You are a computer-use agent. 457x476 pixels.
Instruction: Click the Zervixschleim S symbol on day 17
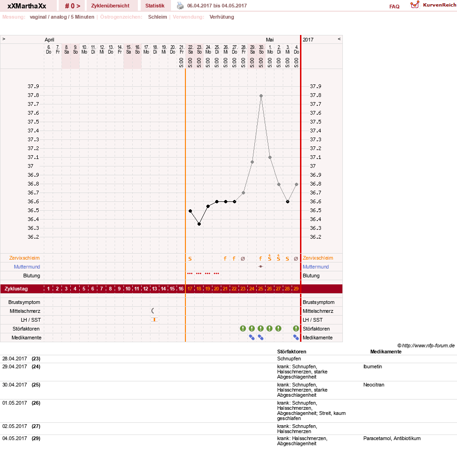190,259
